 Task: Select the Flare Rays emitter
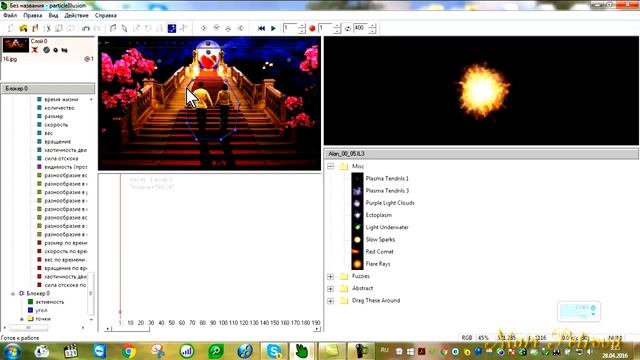click(x=378, y=264)
